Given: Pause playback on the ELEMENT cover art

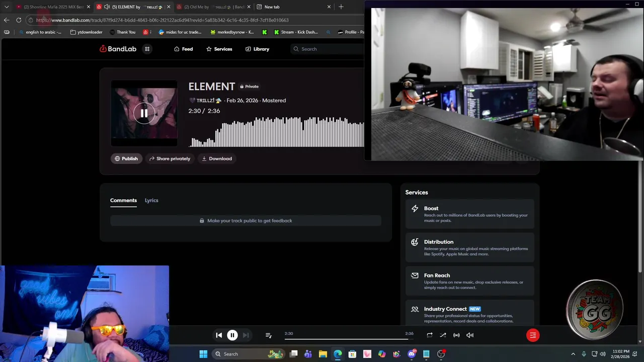Looking at the screenshot, I should 144,113.
